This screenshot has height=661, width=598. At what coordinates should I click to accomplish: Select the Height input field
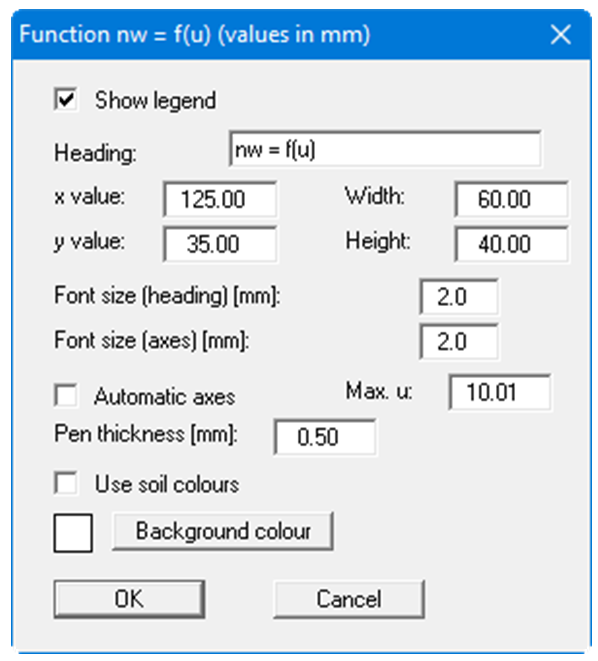coord(511,244)
